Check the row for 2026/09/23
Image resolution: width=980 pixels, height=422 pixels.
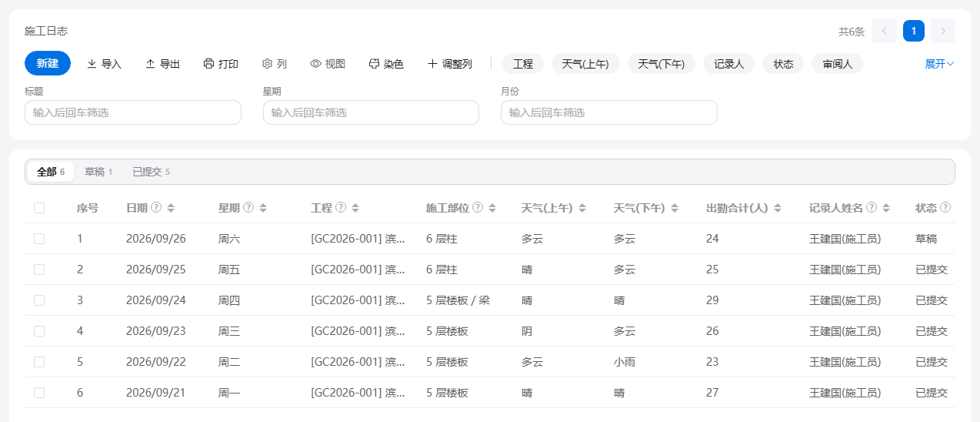tap(39, 331)
